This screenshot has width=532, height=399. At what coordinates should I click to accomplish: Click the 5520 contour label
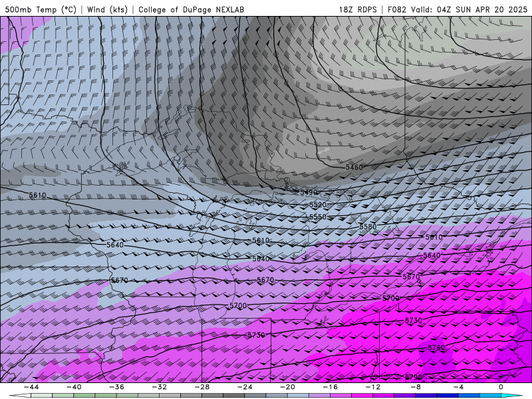[x=318, y=205]
